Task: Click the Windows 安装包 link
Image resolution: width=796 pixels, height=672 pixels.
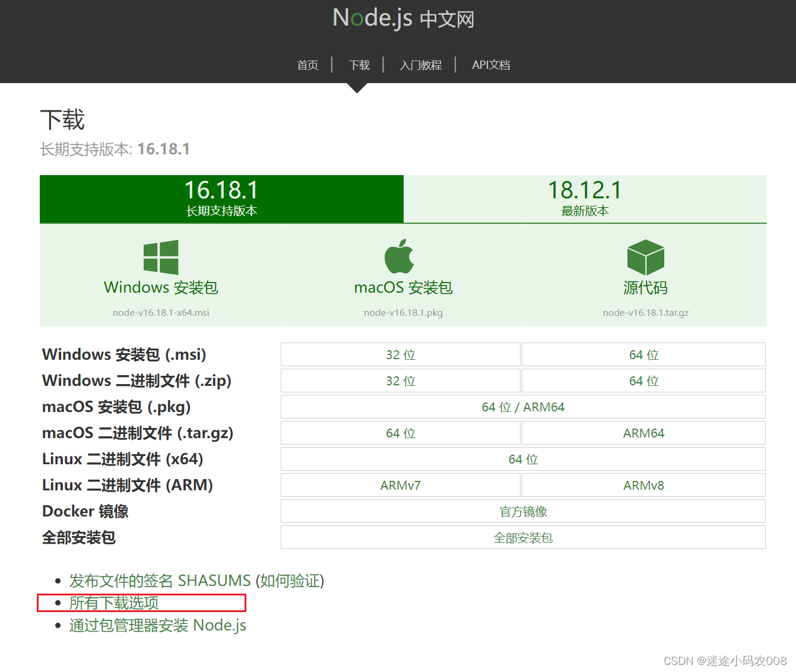Action: [x=161, y=287]
